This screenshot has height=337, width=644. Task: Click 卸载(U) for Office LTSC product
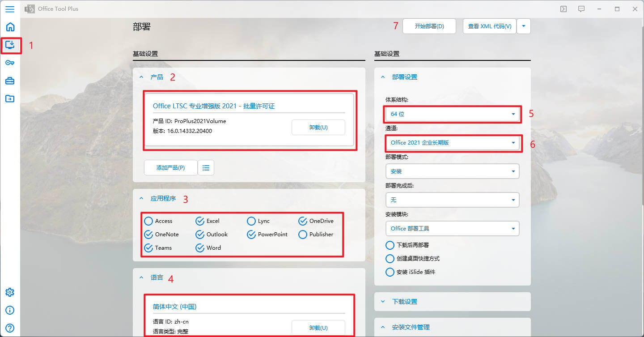(x=318, y=127)
